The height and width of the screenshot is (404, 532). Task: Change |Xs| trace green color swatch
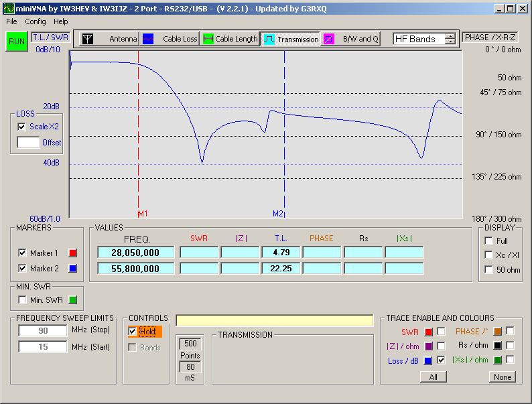click(x=497, y=360)
